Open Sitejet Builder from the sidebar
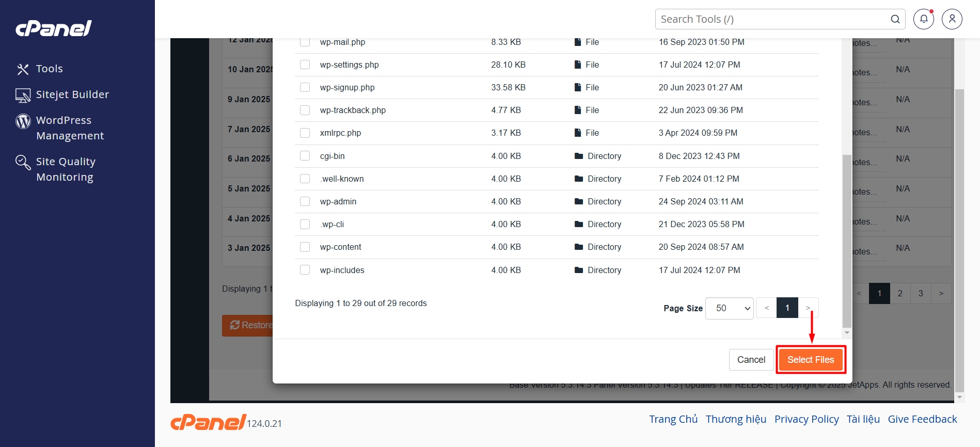This screenshot has height=447, width=980. [72, 94]
